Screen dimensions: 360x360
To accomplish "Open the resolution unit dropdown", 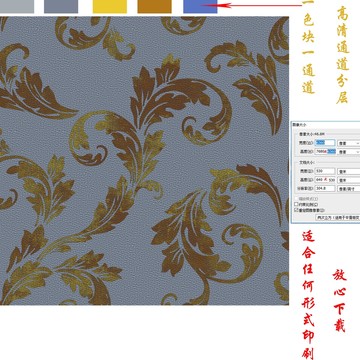I will pos(349,188).
